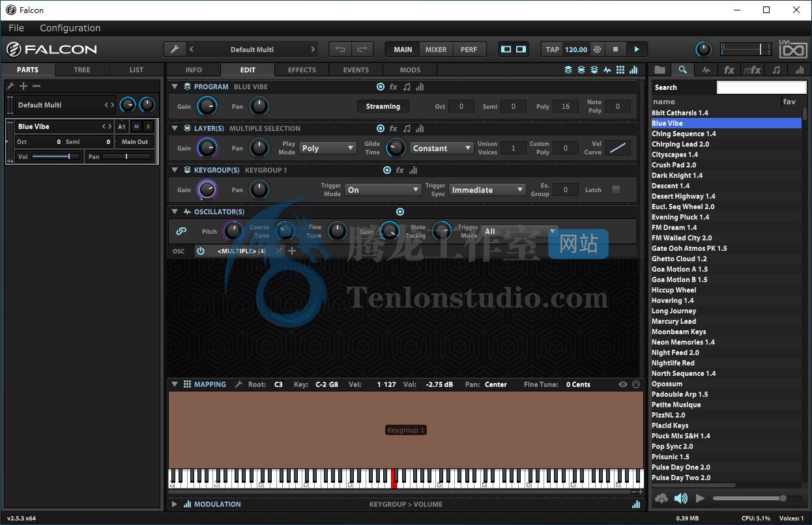Play the browser preview sample
812x525 pixels.
click(x=701, y=498)
